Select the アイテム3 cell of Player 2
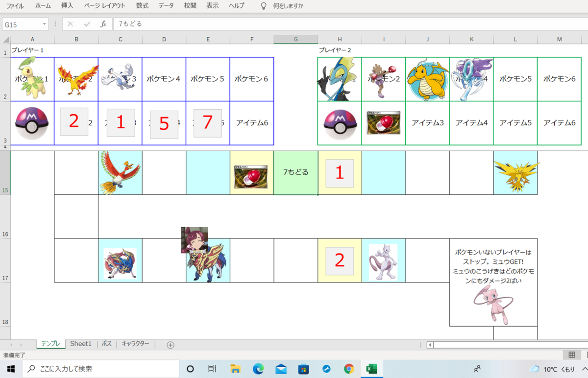 click(x=427, y=123)
